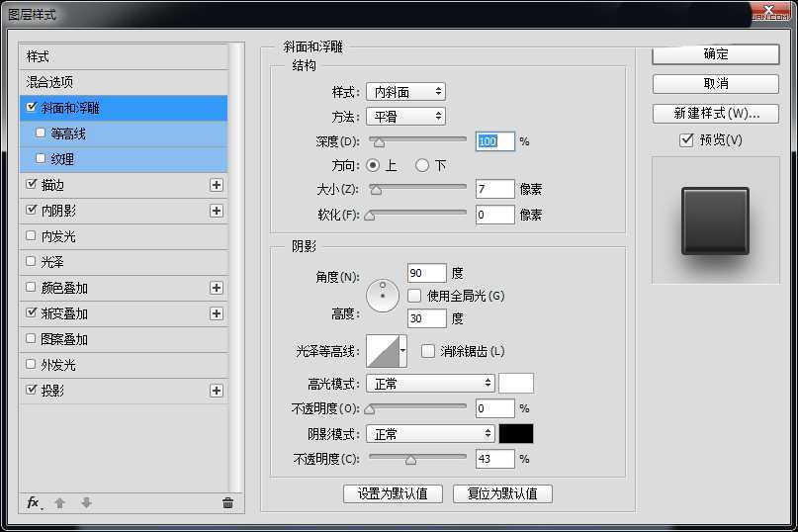Click the trash delete effect icon
Screen dimensions: 798x532
click(x=227, y=503)
